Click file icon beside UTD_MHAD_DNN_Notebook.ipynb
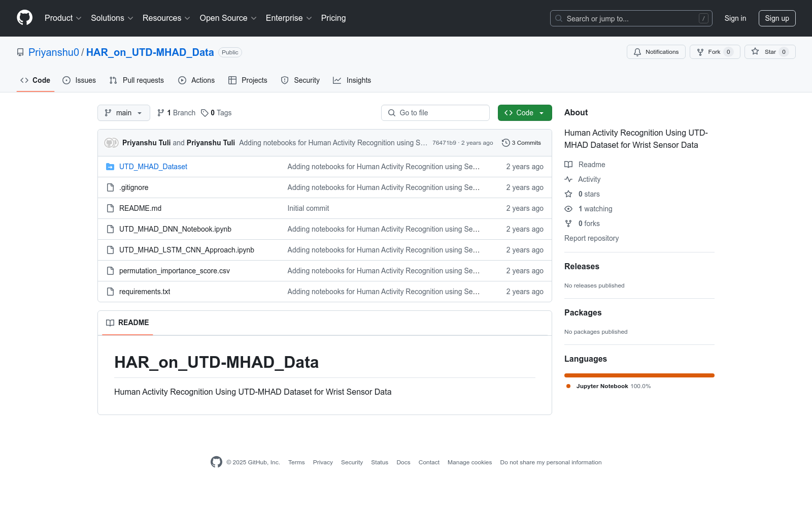Screen dimensions: 812x508 110,229
